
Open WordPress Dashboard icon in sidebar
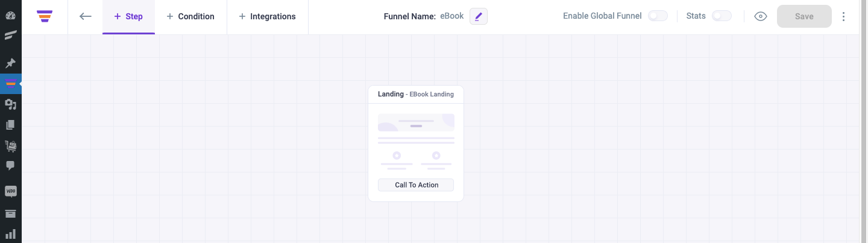pyautogui.click(x=10, y=16)
